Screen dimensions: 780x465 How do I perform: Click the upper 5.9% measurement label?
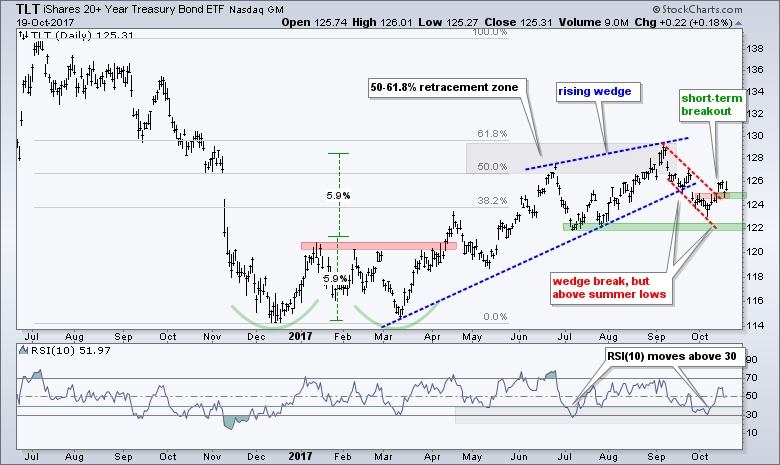point(338,196)
